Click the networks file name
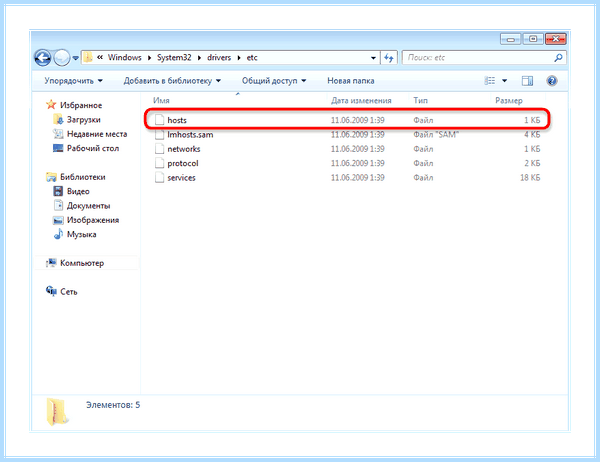 coord(184,149)
